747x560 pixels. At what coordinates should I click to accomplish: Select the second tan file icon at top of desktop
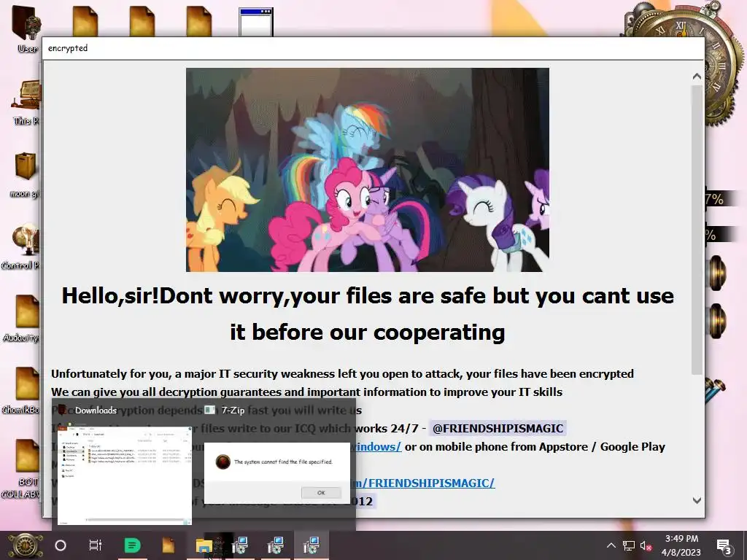click(x=142, y=21)
